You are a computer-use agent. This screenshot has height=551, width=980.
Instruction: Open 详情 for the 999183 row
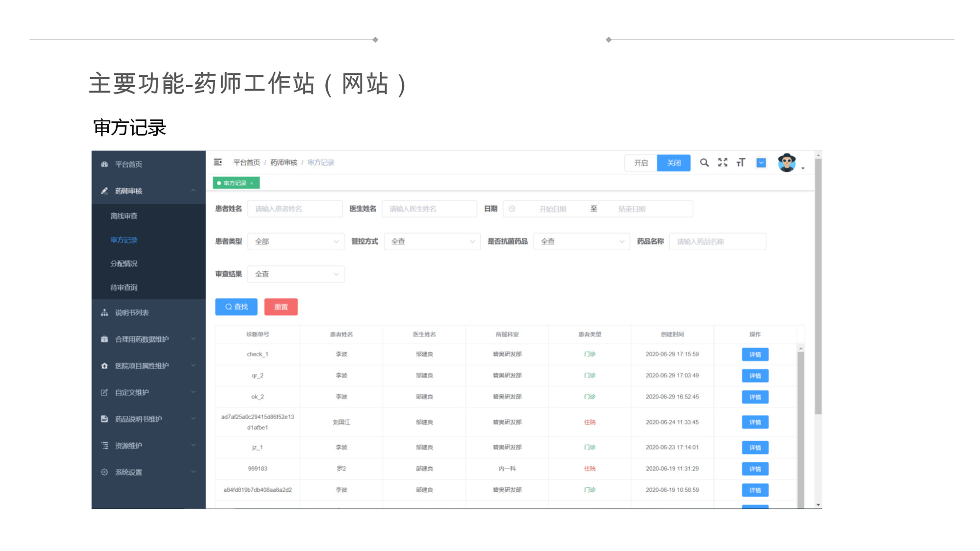click(x=755, y=469)
